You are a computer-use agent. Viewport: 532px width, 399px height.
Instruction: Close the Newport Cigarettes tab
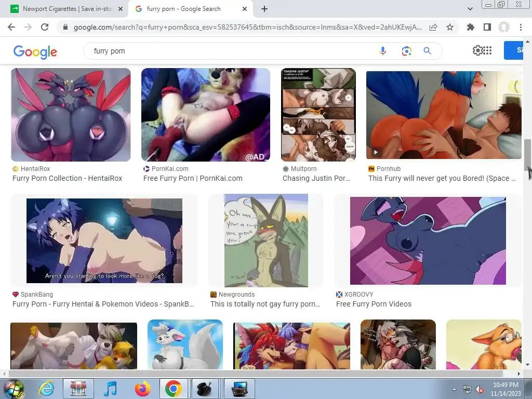(x=121, y=9)
